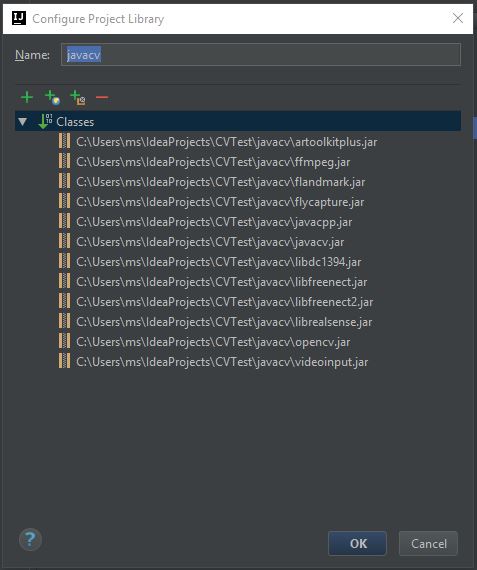Click the Classes download-arrow icon
Image resolution: width=477 pixels, height=570 pixels.
click(x=45, y=121)
